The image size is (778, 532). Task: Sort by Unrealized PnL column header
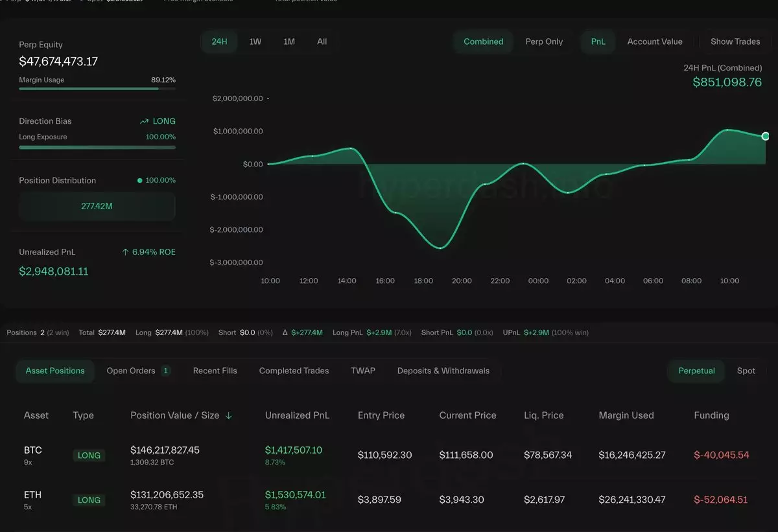297,415
